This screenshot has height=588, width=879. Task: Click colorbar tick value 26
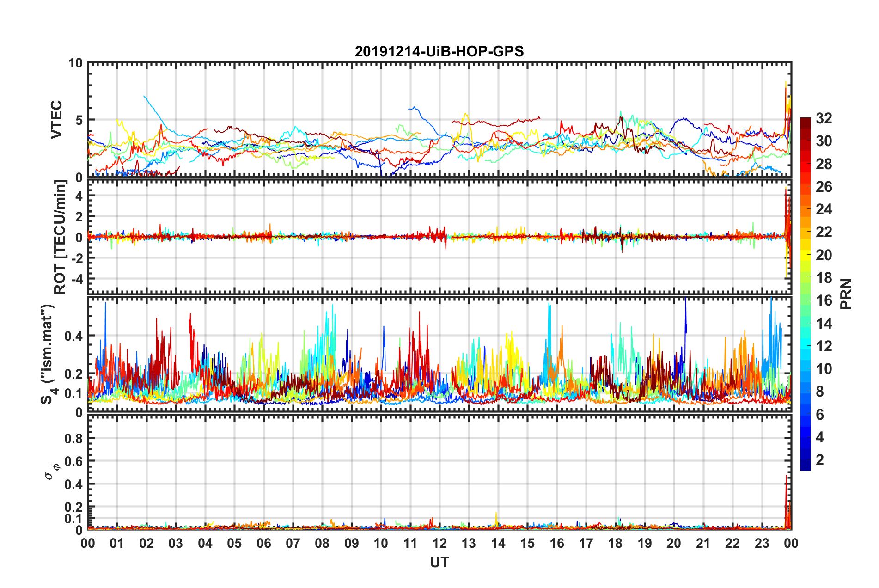[x=824, y=187]
